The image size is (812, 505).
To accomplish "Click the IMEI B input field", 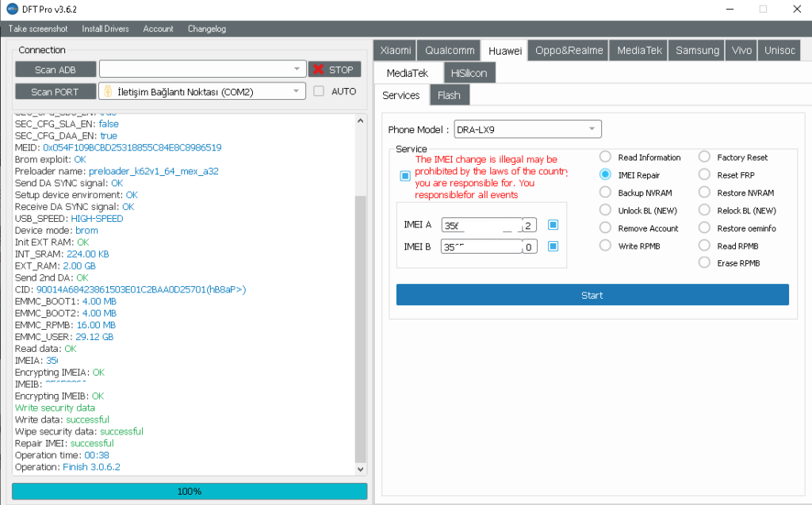I will pyautogui.click(x=481, y=247).
